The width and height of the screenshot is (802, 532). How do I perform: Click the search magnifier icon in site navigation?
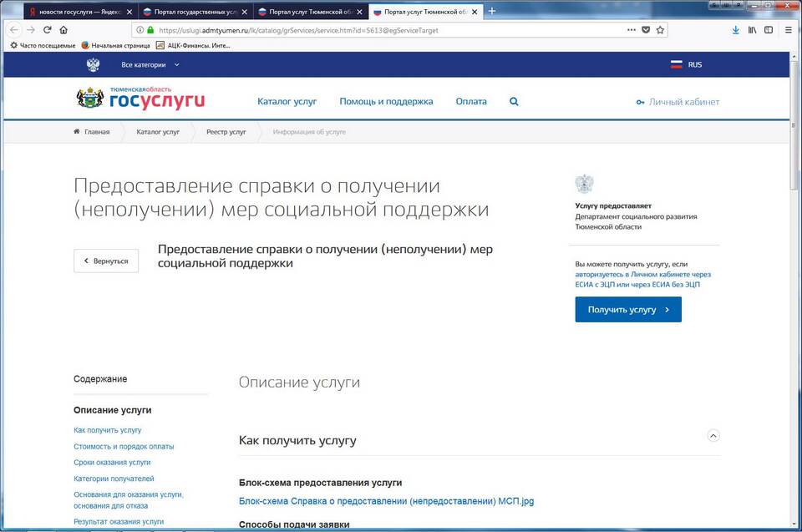[x=514, y=101]
